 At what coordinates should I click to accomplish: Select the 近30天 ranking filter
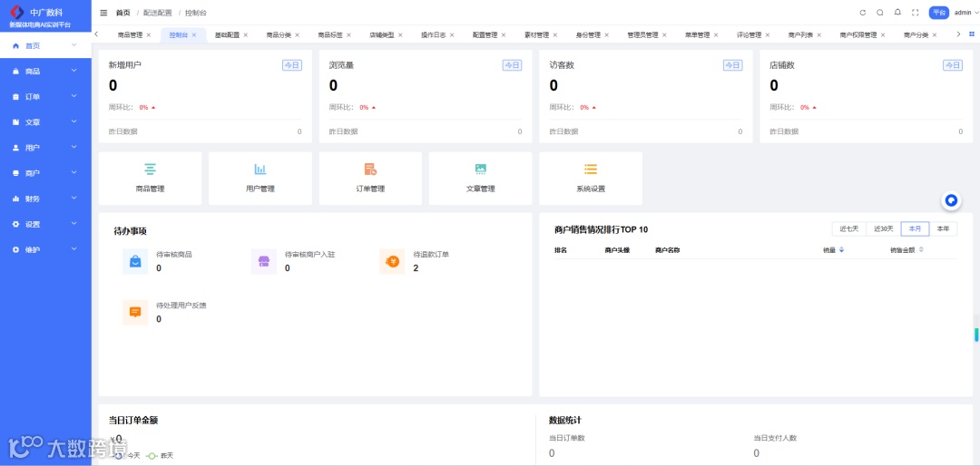[x=884, y=229]
